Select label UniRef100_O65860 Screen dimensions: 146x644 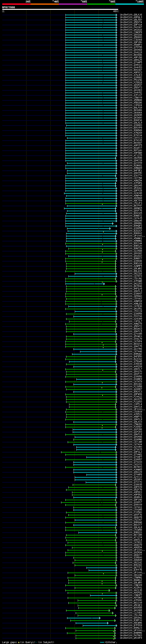point(131,296)
